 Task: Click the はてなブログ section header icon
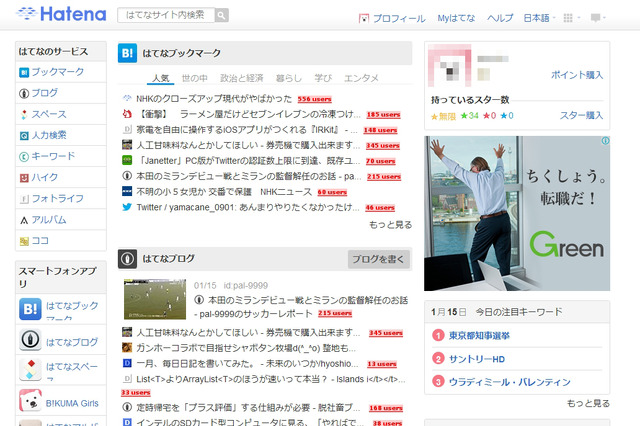click(127, 259)
